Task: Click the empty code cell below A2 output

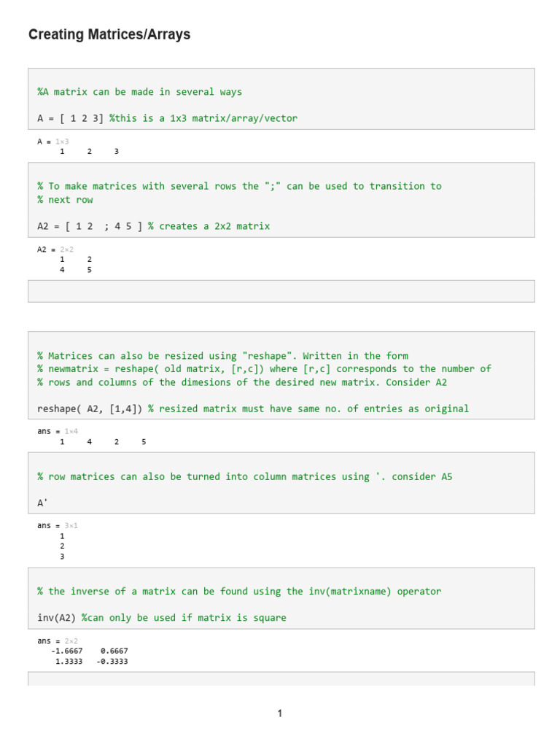Action: 281,291
